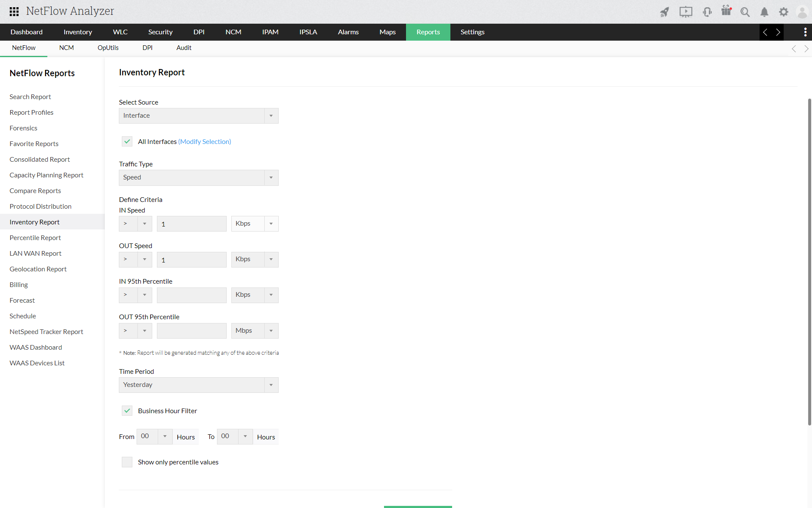Click the rocket quick-start icon
The image size is (812, 508).
664,12
